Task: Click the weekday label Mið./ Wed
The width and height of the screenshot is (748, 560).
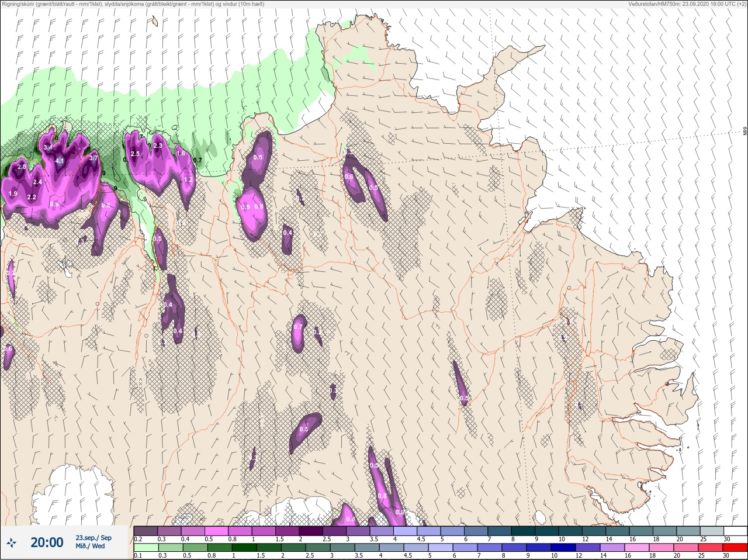Action: (x=90, y=546)
